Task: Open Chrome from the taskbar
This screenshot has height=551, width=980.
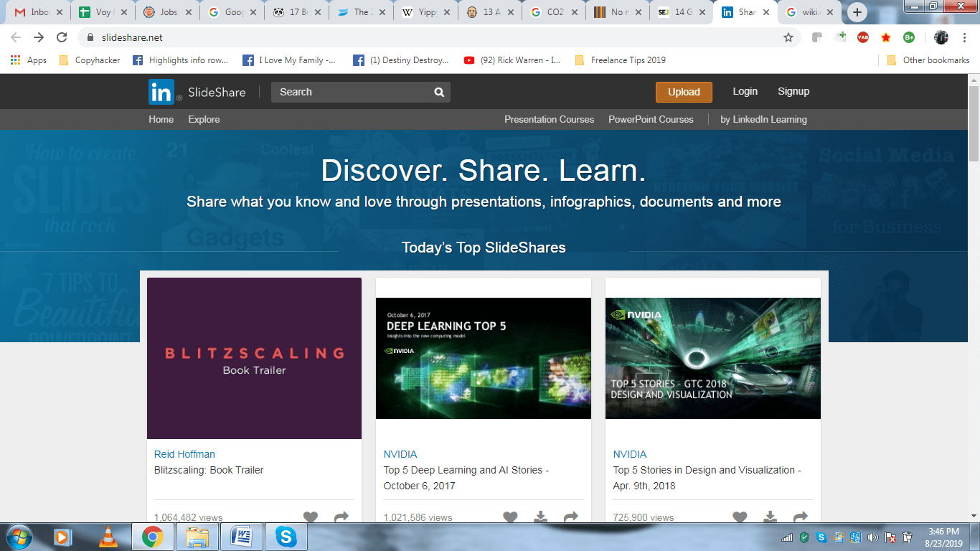Action: tap(153, 537)
